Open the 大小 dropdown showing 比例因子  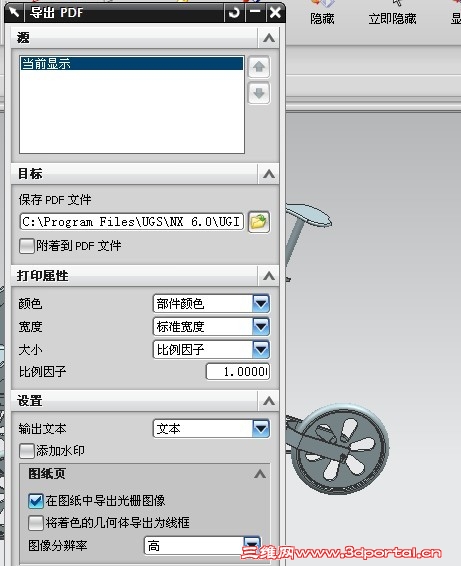[211, 349]
